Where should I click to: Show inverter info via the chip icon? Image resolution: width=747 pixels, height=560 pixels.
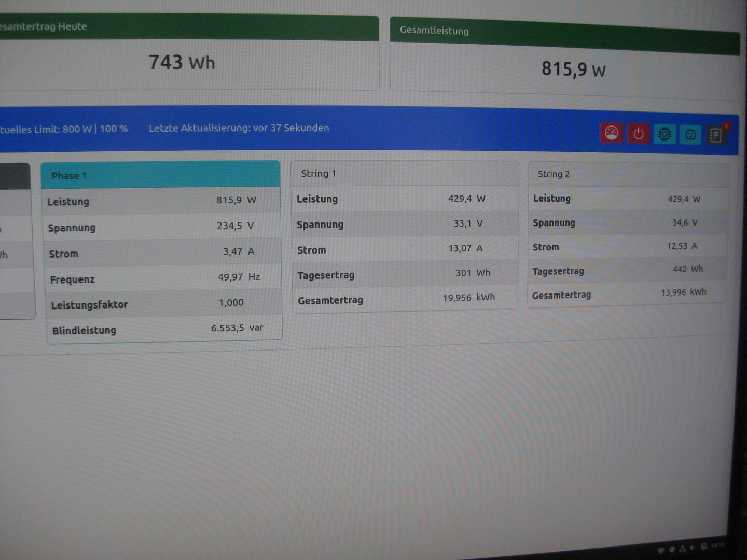tap(665, 134)
